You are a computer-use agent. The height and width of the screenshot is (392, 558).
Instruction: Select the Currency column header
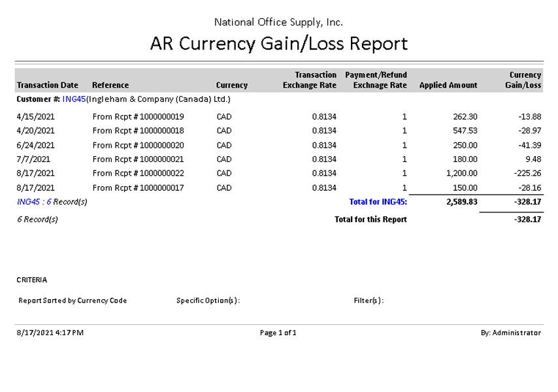click(x=231, y=85)
